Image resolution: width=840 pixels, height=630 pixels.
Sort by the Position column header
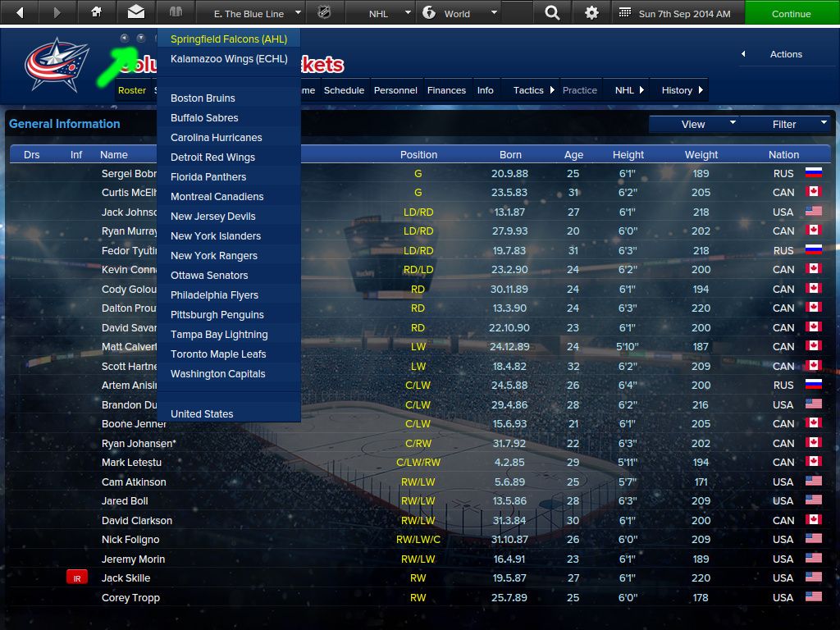tap(418, 155)
